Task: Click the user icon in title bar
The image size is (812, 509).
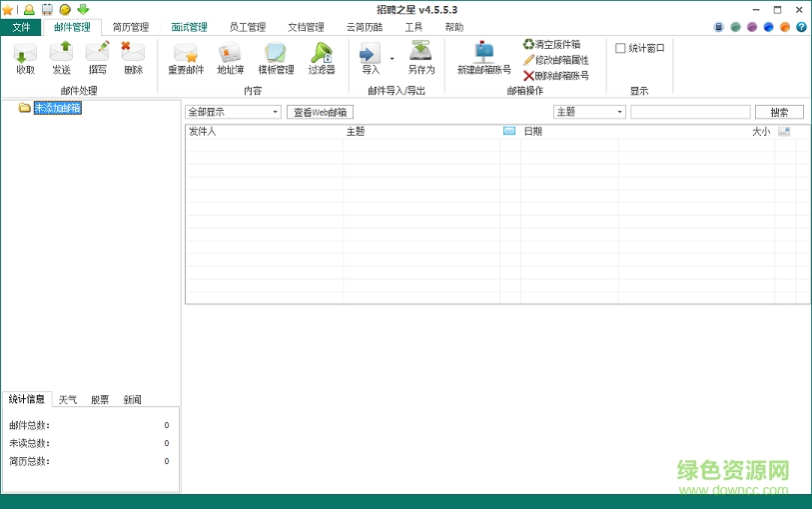Action: tap(29, 9)
